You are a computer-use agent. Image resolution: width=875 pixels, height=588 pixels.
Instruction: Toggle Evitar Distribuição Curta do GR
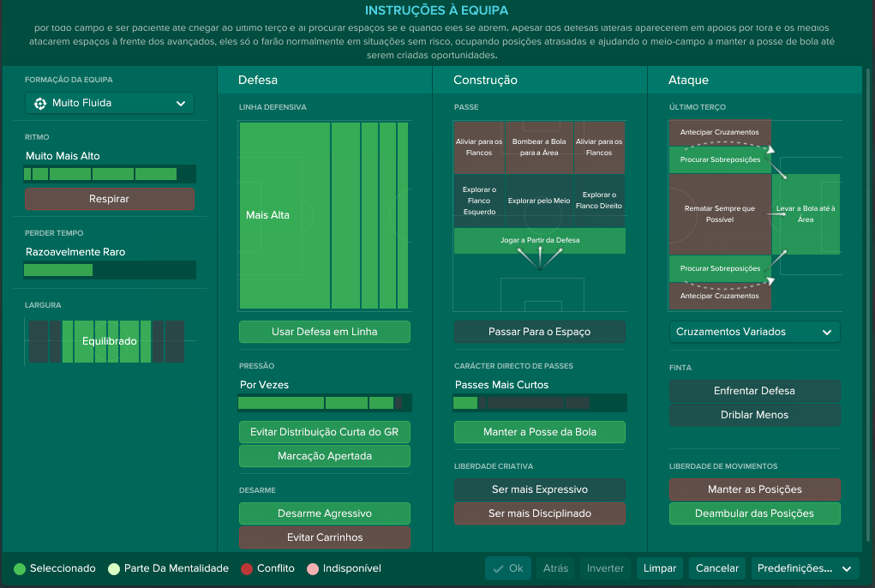pyautogui.click(x=324, y=432)
